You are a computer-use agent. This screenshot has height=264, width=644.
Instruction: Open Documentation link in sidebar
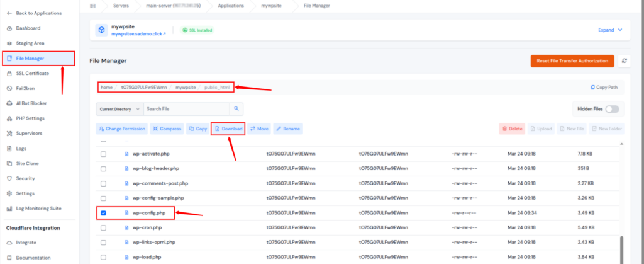click(33, 258)
